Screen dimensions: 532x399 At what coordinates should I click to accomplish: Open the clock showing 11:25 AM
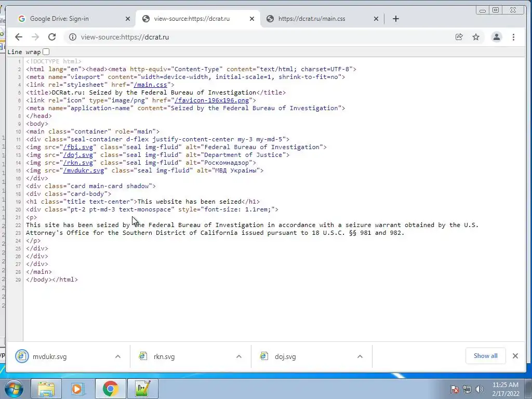[x=506, y=389]
